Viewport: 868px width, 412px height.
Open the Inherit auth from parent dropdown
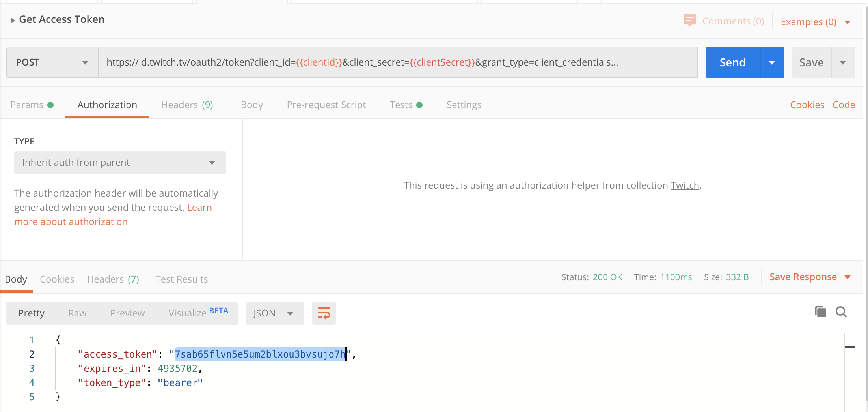[x=120, y=162]
